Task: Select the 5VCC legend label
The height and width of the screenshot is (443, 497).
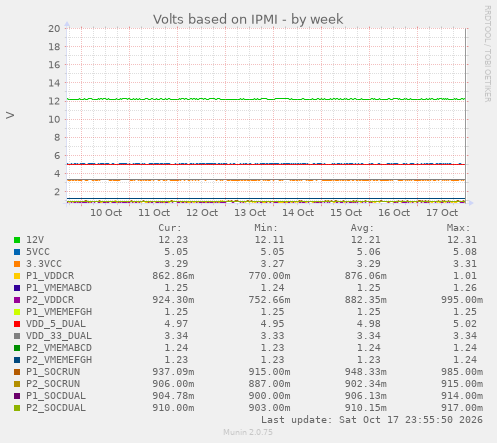Action: (x=38, y=252)
